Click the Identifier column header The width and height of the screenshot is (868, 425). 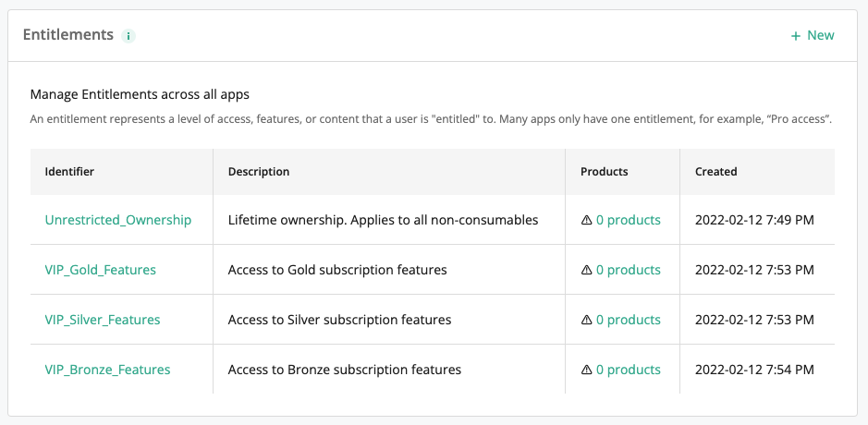(x=70, y=172)
